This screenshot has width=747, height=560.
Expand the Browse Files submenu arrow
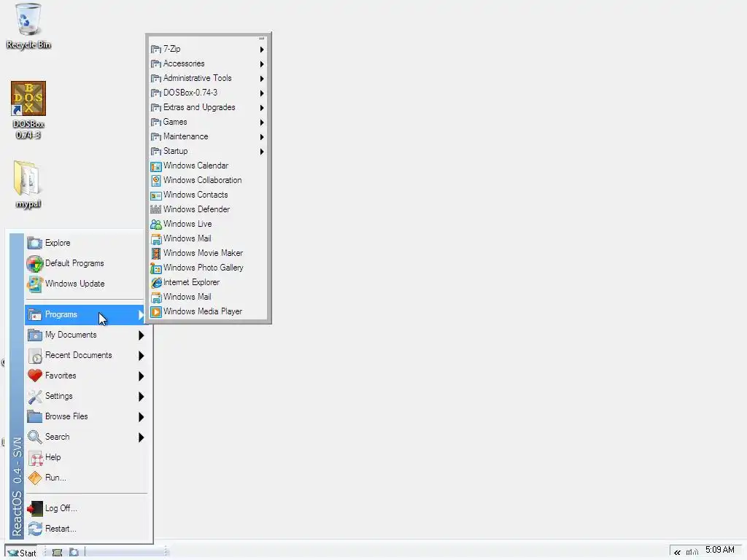(x=141, y=416)
